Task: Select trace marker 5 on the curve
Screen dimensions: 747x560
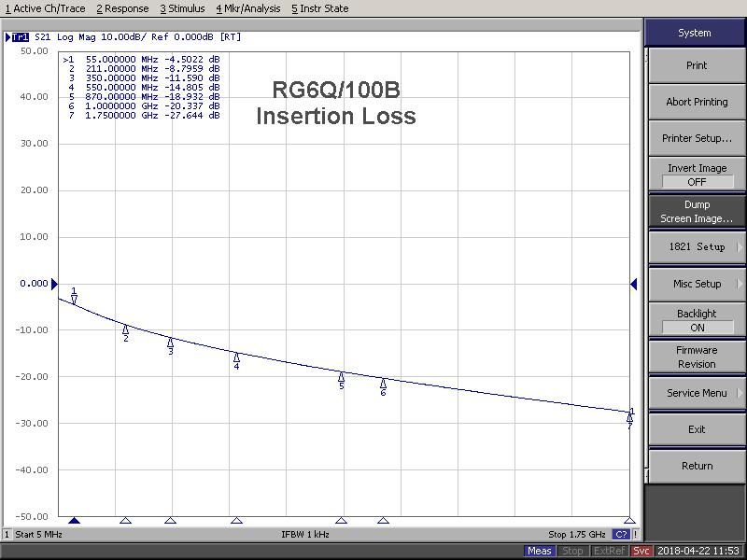Action: point(342,381)
